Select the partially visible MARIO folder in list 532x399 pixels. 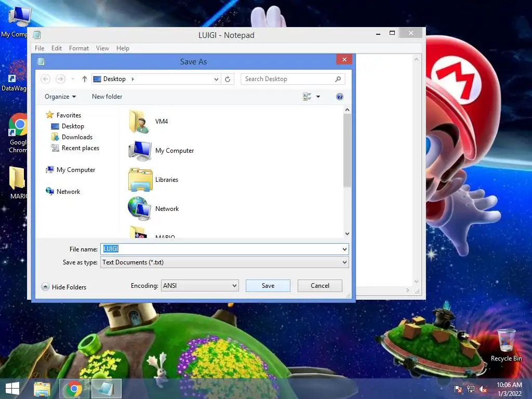[x=152, y=232]
